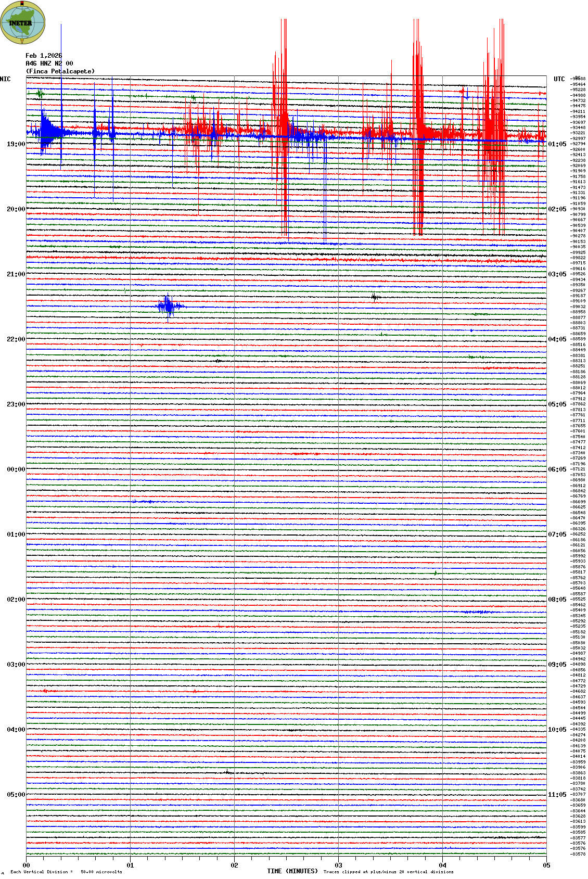The height and width of the screenshot is (879, 588).
Task: Click the 00:00 midnight time label
Action: [x=16, y=469]
